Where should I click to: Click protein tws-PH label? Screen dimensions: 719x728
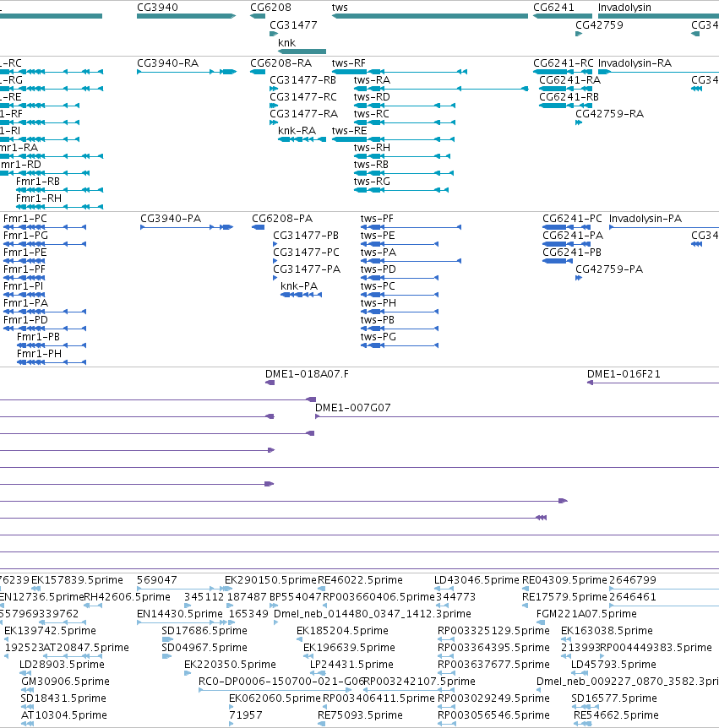(x=379, y=303)
